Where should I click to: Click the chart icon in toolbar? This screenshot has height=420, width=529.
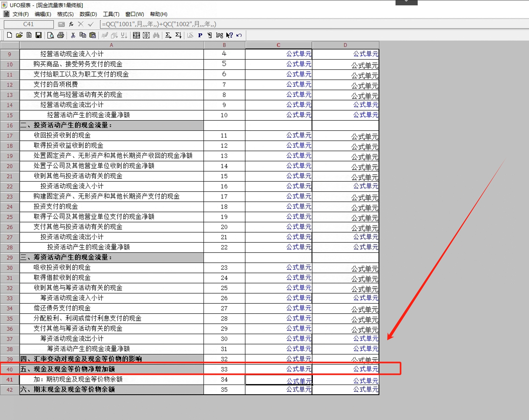click(190, 35)
